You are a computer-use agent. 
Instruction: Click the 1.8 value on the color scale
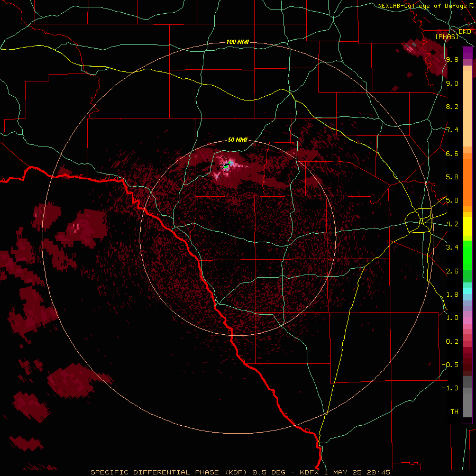[452, 295]
